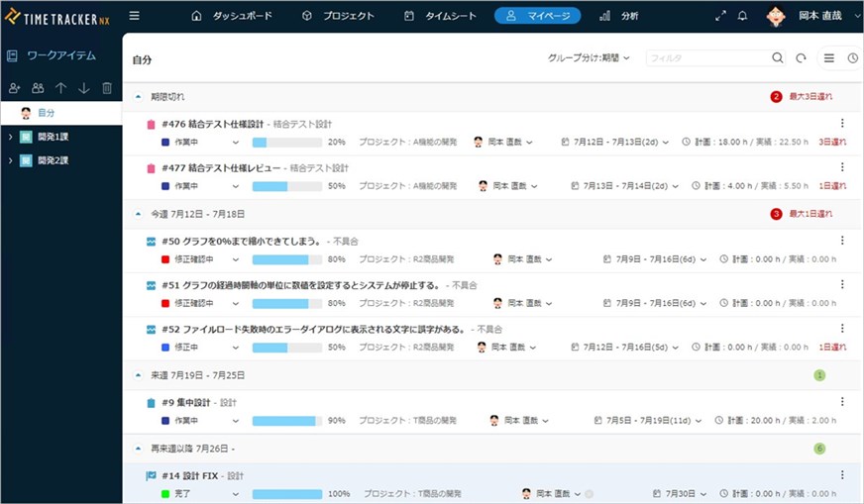Click the milestone flag icon of #14
The height and width of the screenshot is (504, 864).
[x=151, y=476]
